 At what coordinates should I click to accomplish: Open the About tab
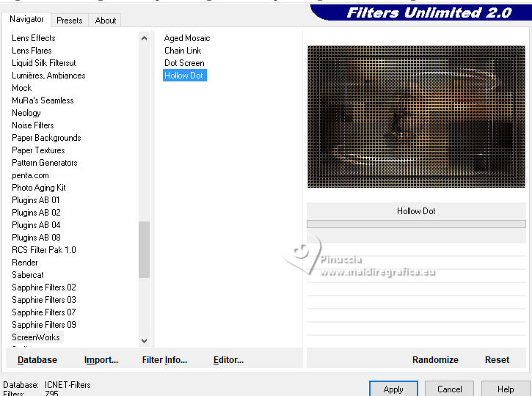(x=106, y=21)
